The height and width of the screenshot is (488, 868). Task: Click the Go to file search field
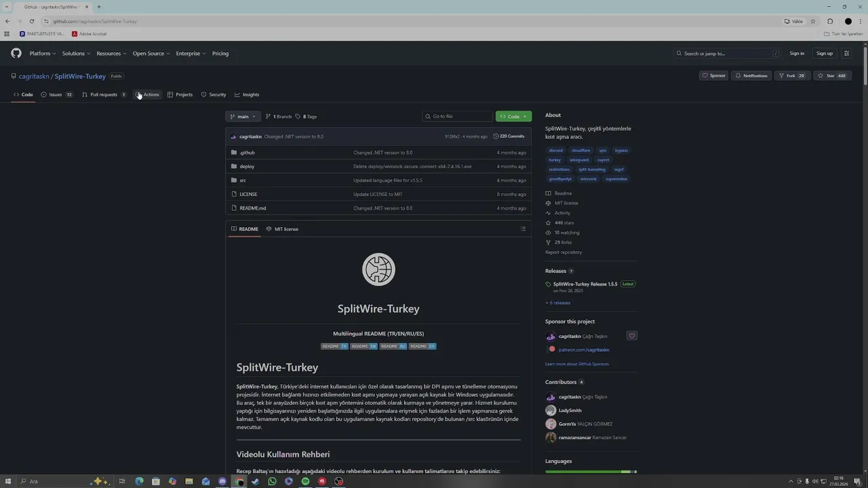click(x=457, y=117)
